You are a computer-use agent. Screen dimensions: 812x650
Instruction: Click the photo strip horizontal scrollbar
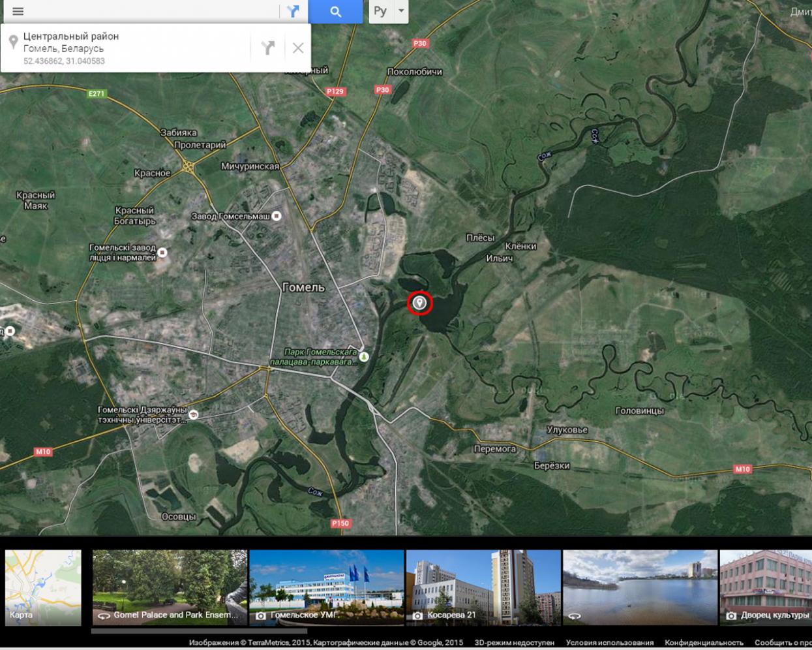(199, 631)
